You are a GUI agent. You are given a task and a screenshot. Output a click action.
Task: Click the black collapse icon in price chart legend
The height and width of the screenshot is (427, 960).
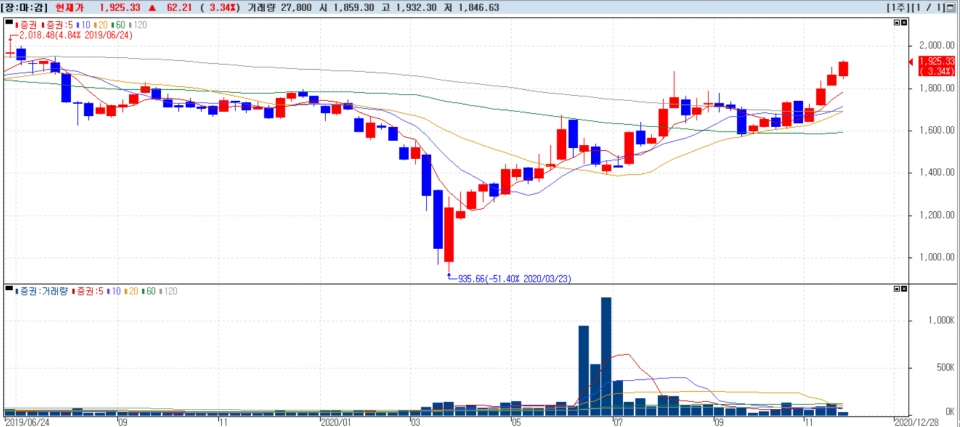tap(9, 22)
